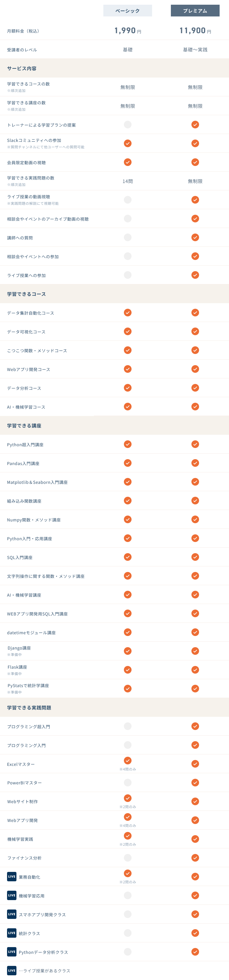Click LIVE badge beside 統計クラス
The height and width of the screenshot is (980, 229).
pyautogui.click(x=12, y=933)
